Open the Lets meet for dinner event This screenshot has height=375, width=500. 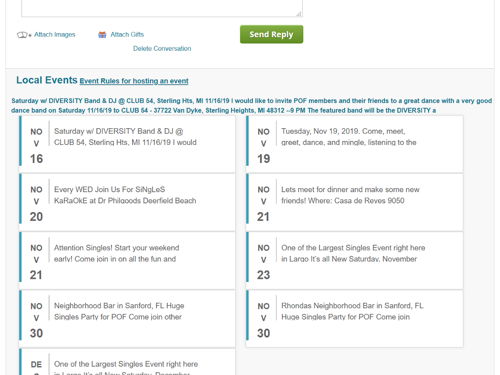pyautogui.click(x=354, y=202)
